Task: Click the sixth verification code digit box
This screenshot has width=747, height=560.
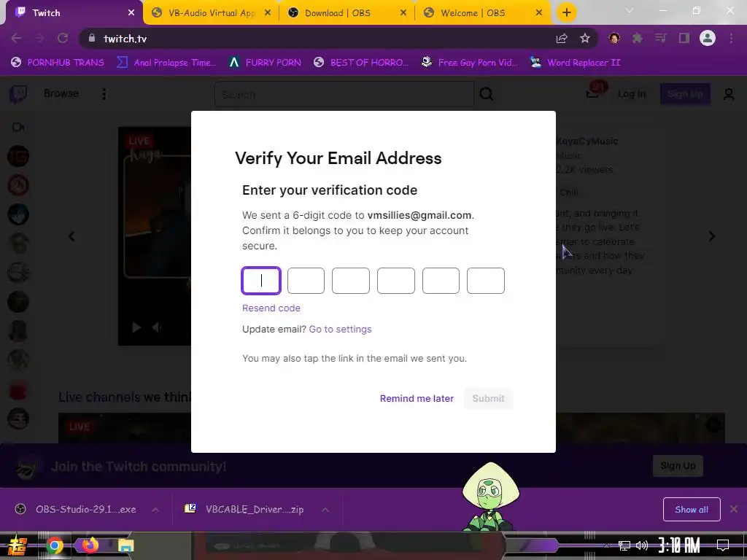Action: point(485,281)
